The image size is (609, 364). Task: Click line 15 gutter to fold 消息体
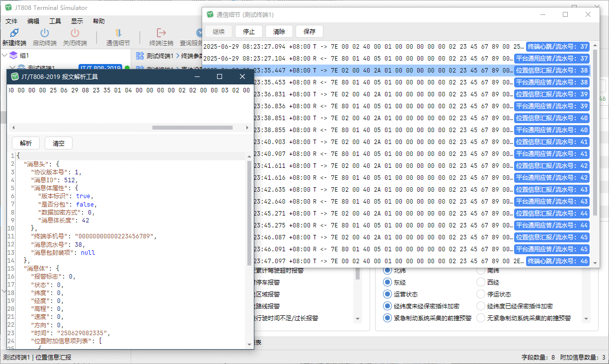click(11, 269)
